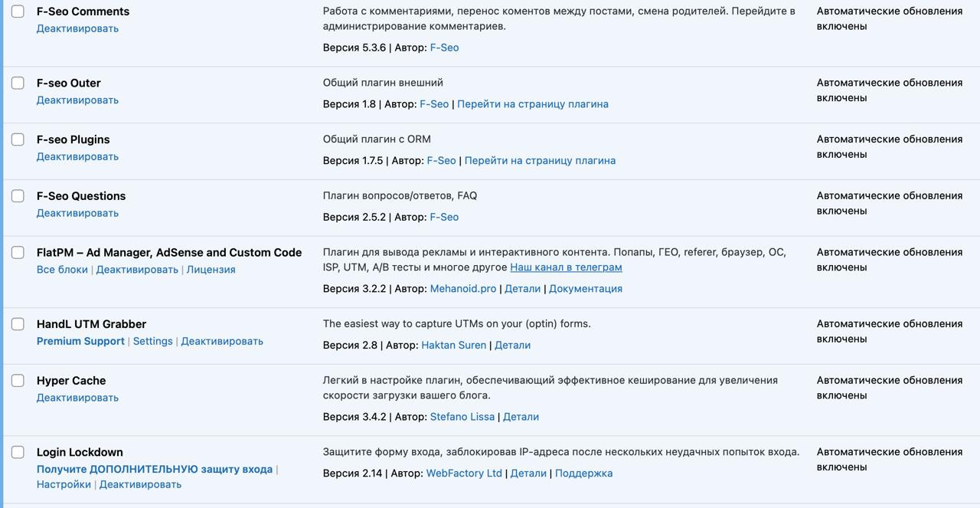Open Settings for HandL UTM Grabber

tap(152, 342)
